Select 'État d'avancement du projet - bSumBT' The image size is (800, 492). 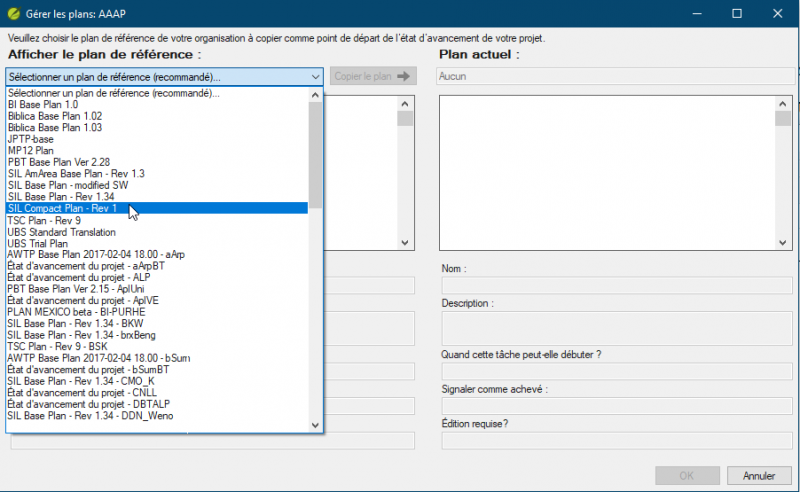click(157, 370)
